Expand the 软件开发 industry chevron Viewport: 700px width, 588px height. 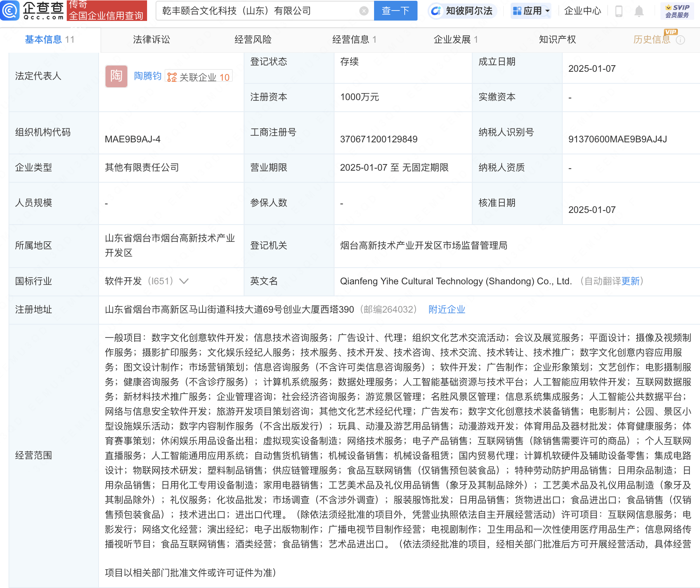pos(184,281)
